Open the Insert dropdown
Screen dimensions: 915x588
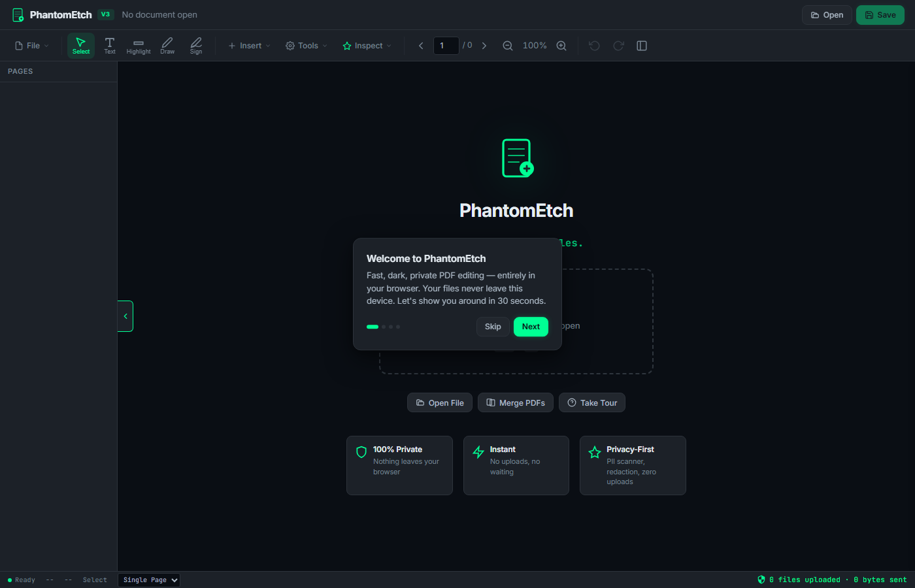tap(248, 45)
